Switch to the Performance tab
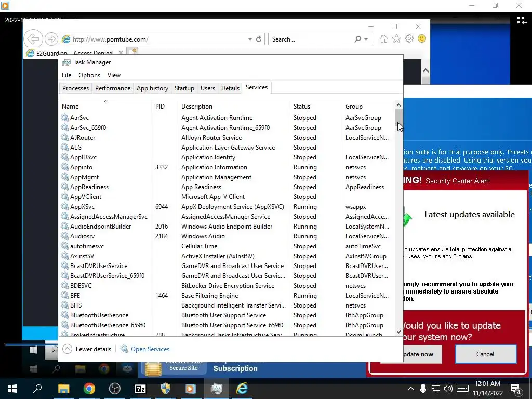The width and height of the screenshot is (532, 399). pos(113,88)
